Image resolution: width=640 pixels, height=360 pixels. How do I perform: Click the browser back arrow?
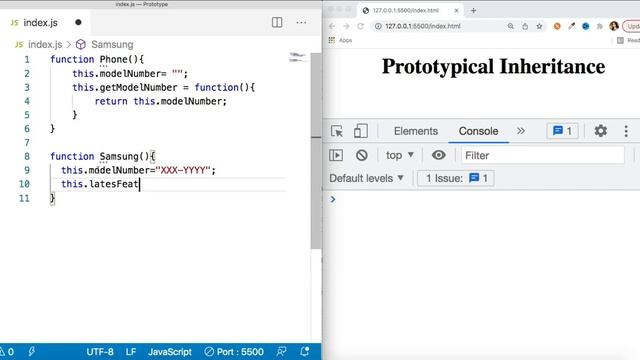tap(332, 26)
